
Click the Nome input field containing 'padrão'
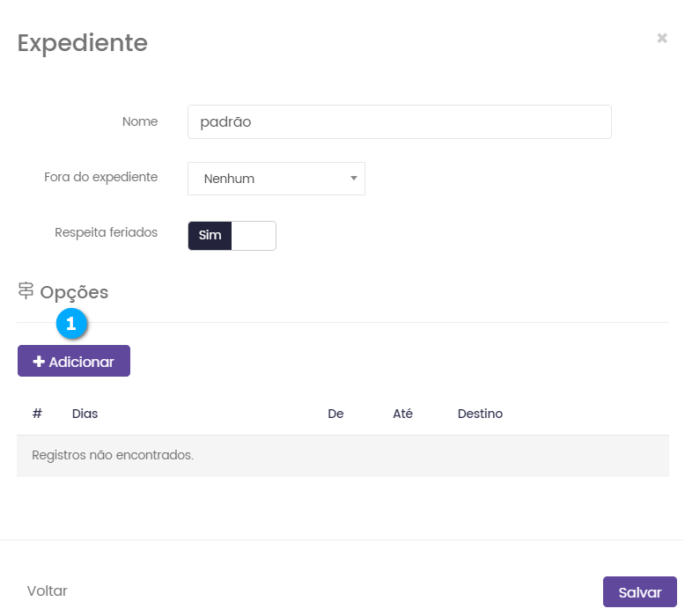pos(399,122)
